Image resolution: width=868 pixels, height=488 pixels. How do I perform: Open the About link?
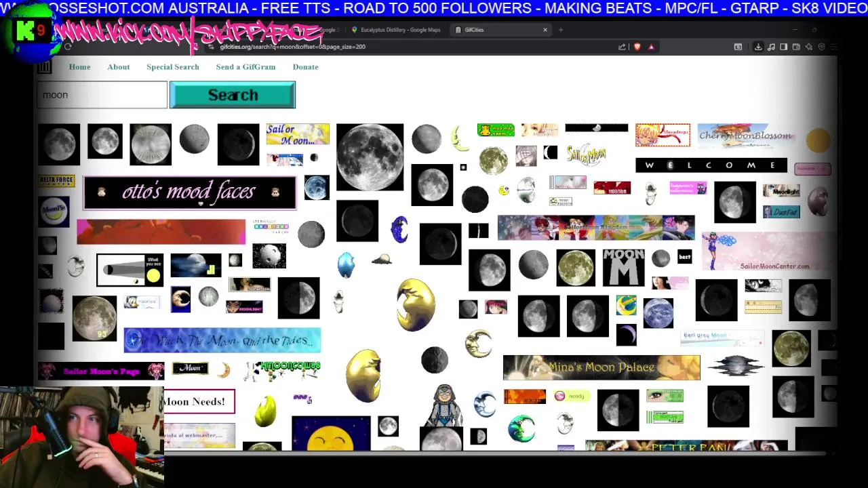[x=118, y=66]
